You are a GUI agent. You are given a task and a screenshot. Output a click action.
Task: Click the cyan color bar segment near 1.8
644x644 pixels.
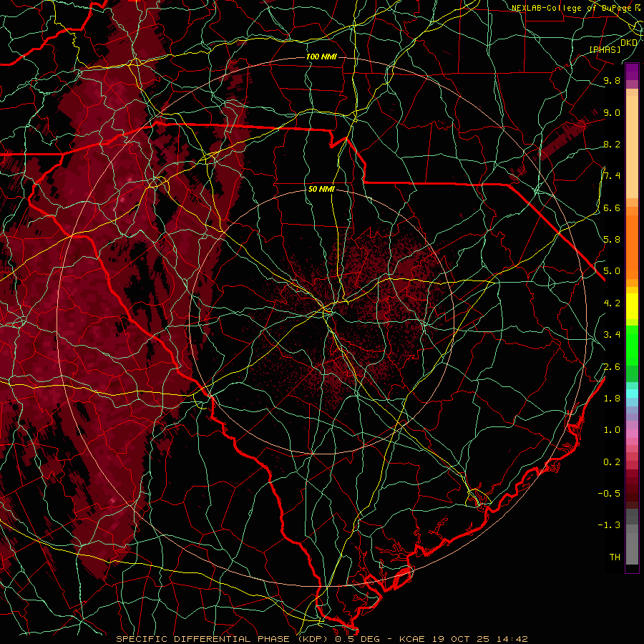pyautogui.click(x=632, y=394)
